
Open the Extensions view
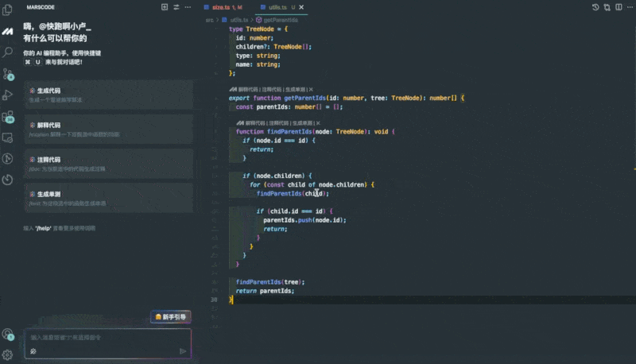pyautogui.click(x=8, y=117)
